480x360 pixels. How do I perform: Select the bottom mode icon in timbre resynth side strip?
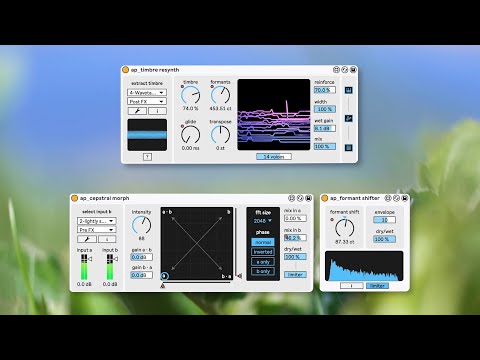tap(348, 147)
